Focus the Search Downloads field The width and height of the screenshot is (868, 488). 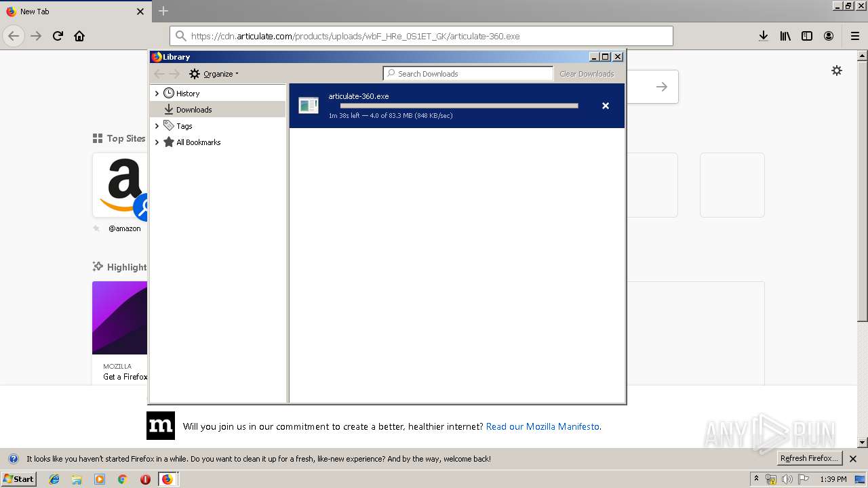tap(468, 73)
